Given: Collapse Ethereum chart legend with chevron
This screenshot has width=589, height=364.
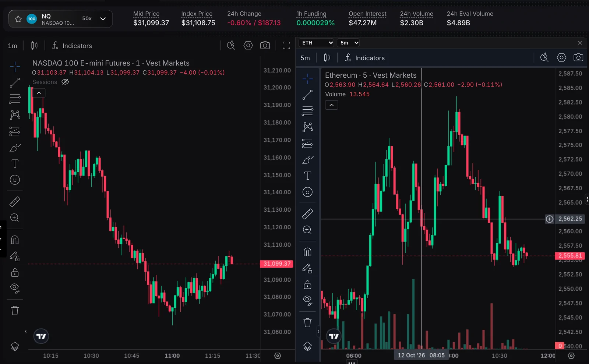Looking at the screenshot, I should [x=332, y=105].
